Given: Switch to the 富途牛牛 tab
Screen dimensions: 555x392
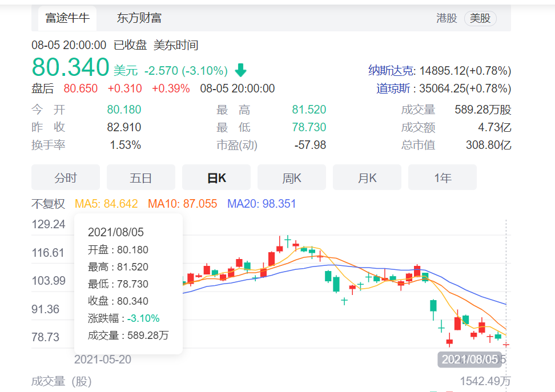Looking at the screenshot, I should (x=67, y=18).
